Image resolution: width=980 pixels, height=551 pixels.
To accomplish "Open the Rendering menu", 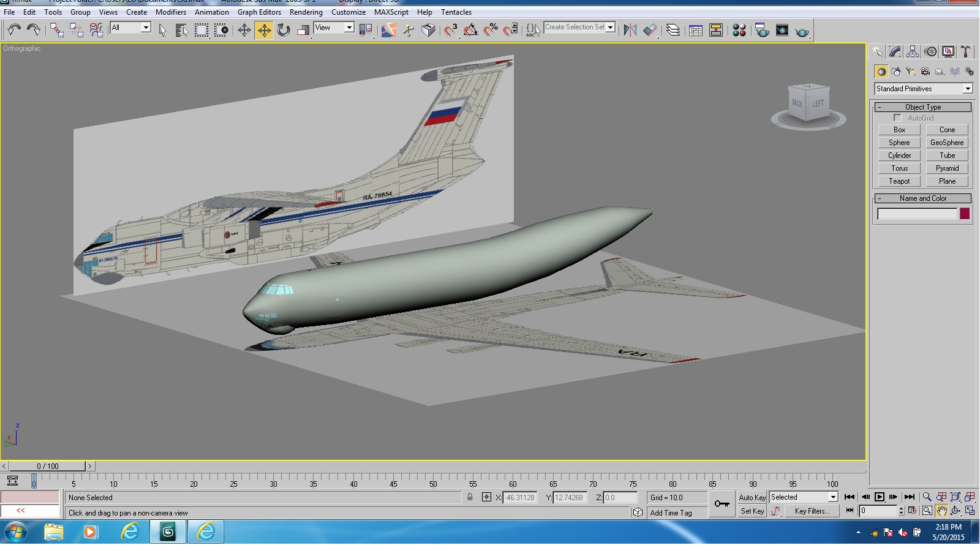I will click(x=306, y=12).
